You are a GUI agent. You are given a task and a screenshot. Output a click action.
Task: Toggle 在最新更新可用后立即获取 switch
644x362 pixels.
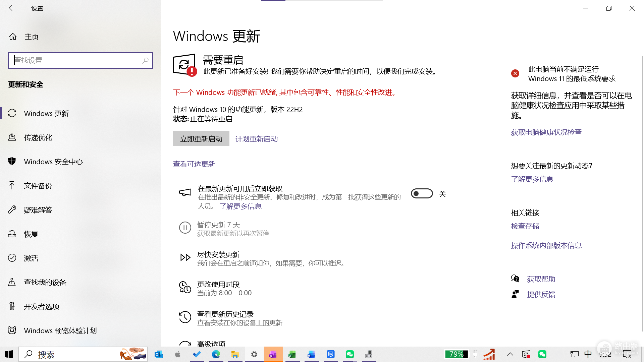tap(422, 193)
